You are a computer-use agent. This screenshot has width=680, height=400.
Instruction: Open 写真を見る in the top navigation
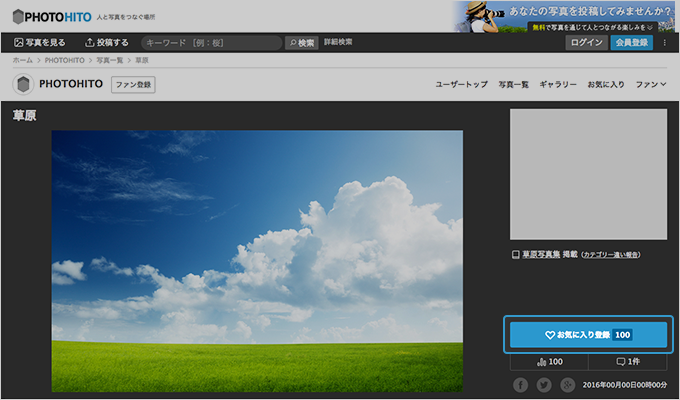(40, 43)
